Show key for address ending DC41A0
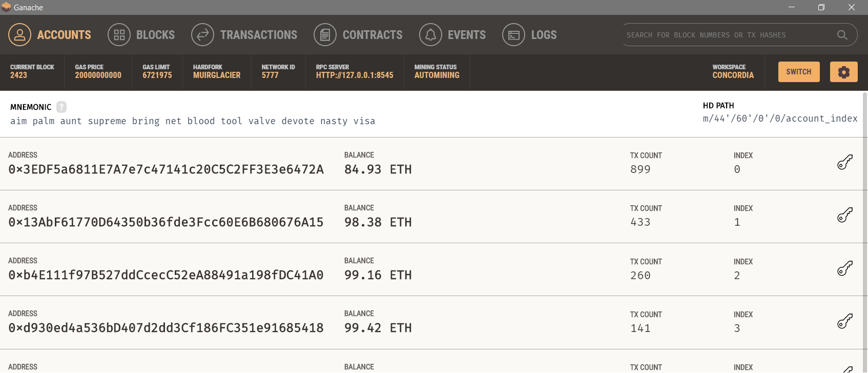Image resolution: width=868 pixels, height=373 pixels. 844,268
